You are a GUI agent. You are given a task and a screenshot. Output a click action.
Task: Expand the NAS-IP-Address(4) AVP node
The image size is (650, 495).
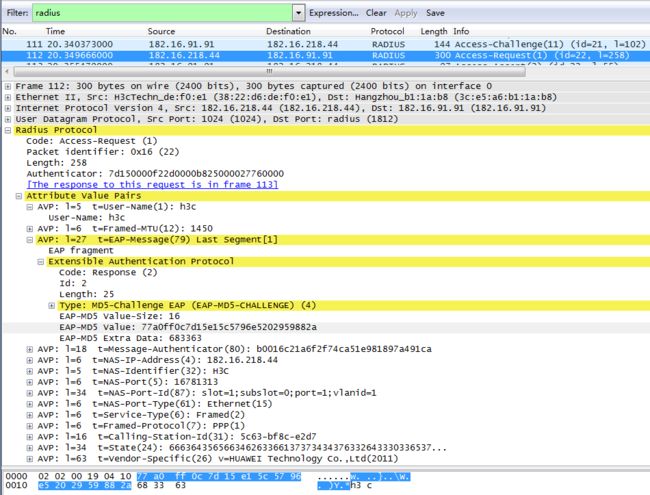click(29, 360)
